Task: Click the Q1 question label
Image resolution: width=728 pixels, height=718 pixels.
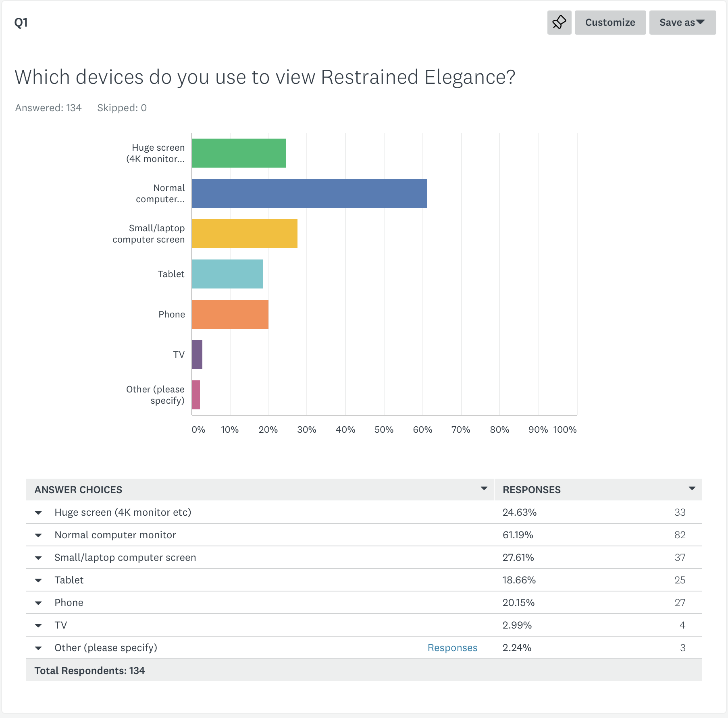Action: (21, 23)
